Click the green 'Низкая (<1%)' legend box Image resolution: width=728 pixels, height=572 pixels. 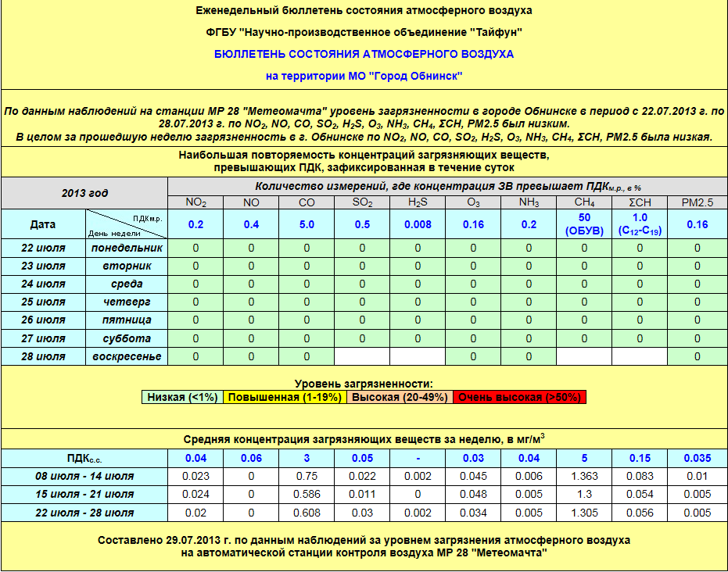[x=182, y=397]
